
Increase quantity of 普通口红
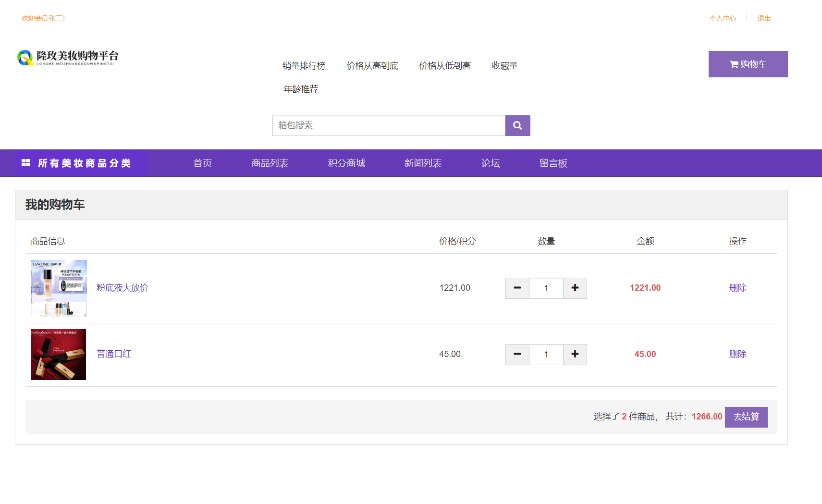click(575, 355)
